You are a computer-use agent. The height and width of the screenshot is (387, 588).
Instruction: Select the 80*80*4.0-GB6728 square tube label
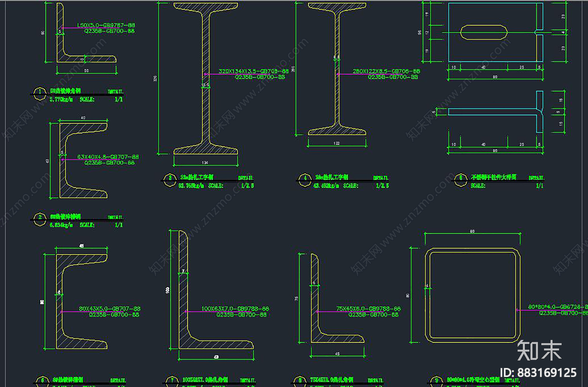pos(558,307)
